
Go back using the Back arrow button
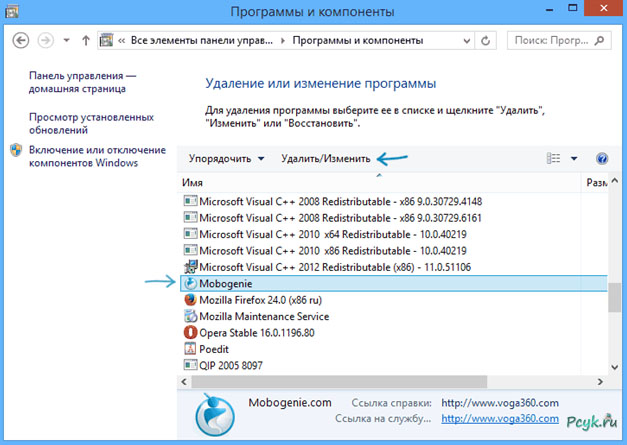pyautogui.click(x=20, y=40)
